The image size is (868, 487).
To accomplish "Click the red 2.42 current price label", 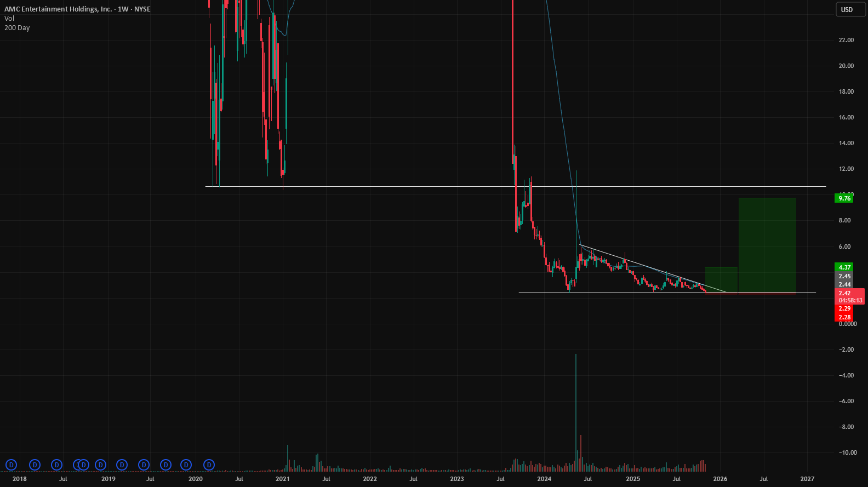I will [844, 293].
